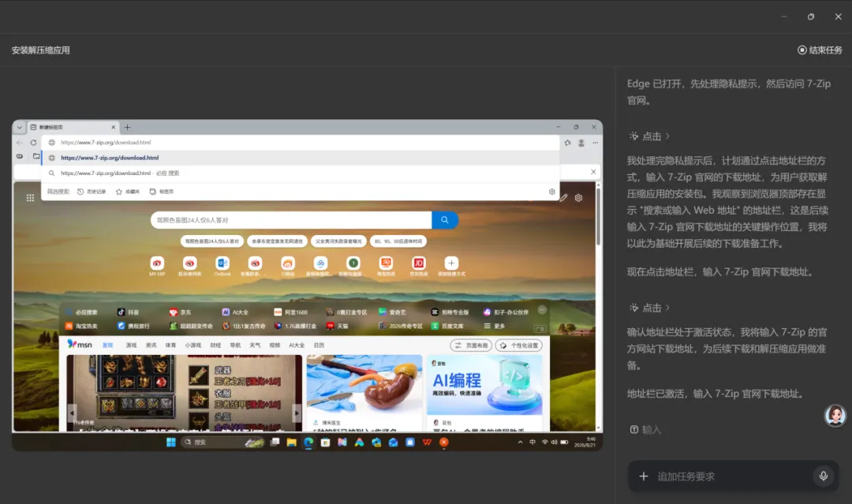The height and width of the screenshot is (504, 852).
Task: Open the Edge tab list dropdown chevron
Action: coord(20,127)
